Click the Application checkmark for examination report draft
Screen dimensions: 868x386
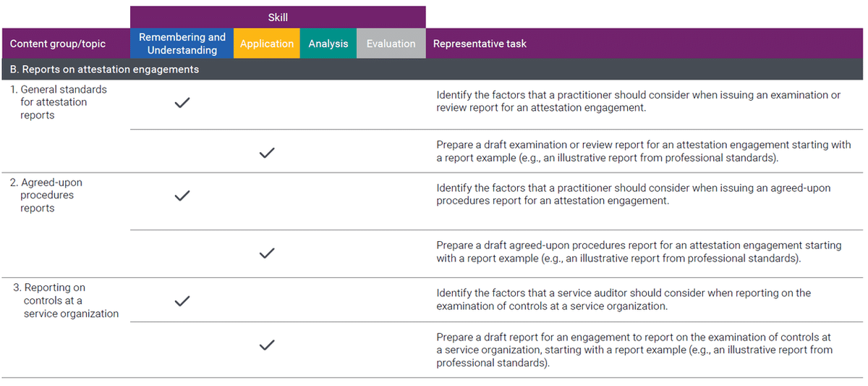point(267,153)
